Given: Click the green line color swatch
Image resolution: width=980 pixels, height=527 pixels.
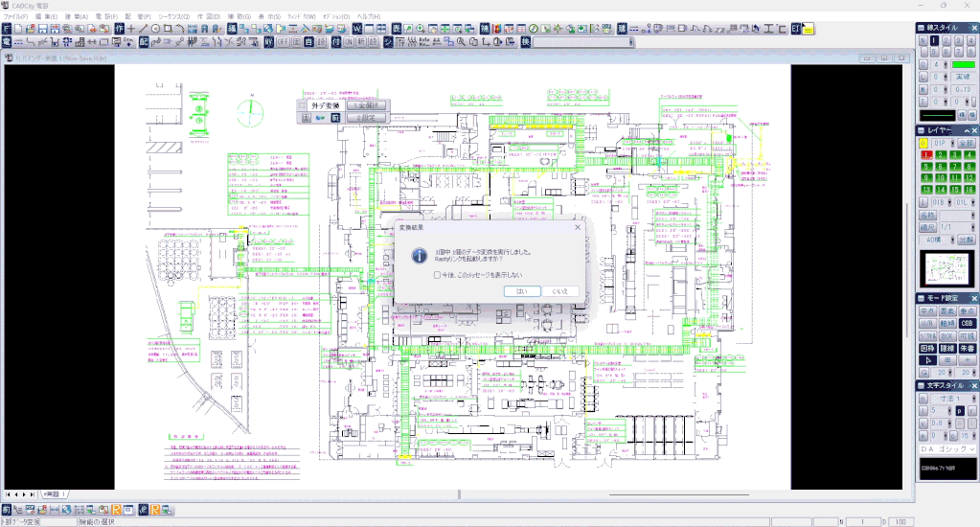Looking at the screenshot, I should pos(963,64).
